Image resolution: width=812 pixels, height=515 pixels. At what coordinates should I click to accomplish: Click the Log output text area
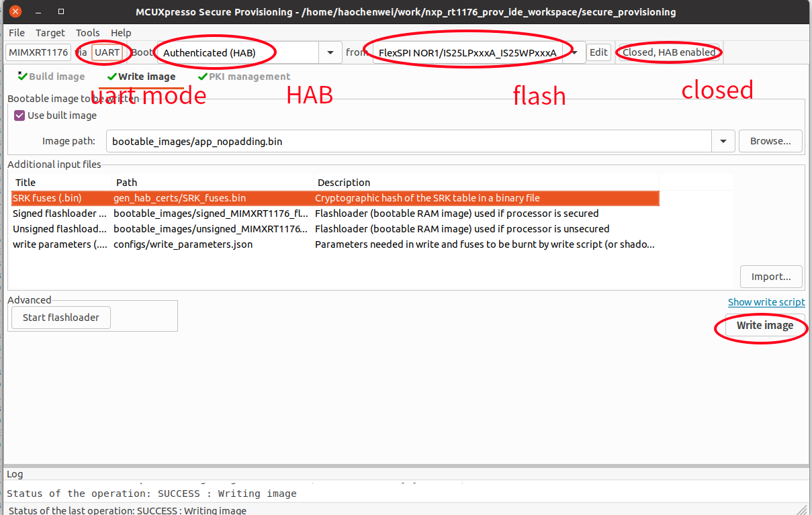[x=406, y=491]
